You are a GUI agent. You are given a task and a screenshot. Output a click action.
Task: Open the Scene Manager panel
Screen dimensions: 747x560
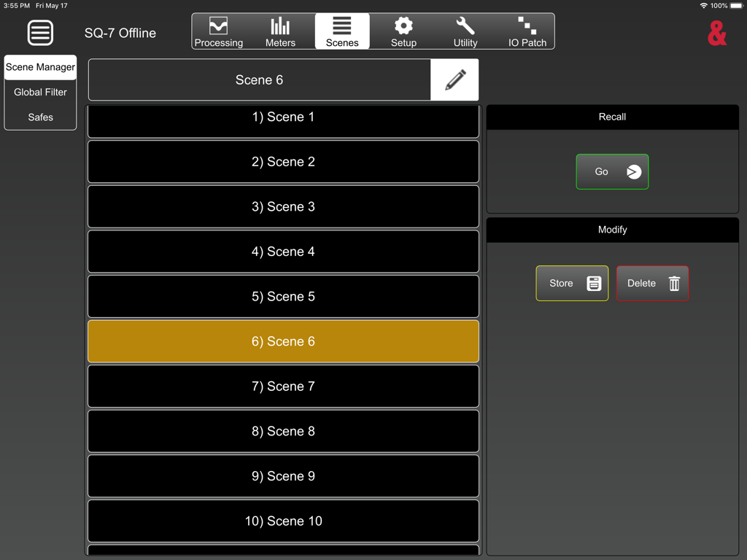40,67
